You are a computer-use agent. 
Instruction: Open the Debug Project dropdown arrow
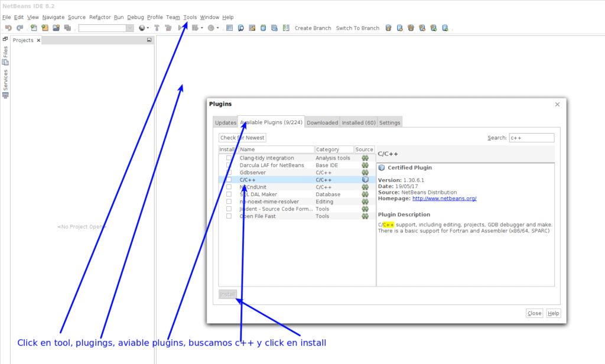202,28
